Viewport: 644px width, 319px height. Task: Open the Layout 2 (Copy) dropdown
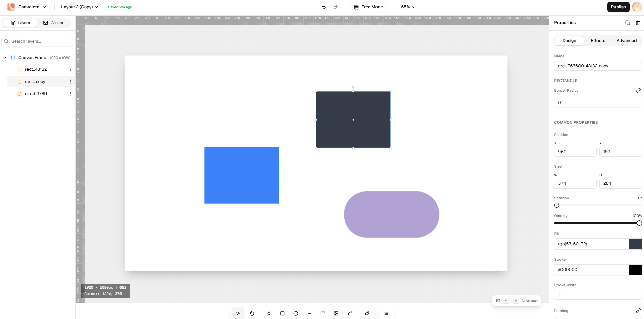point(79,7)
